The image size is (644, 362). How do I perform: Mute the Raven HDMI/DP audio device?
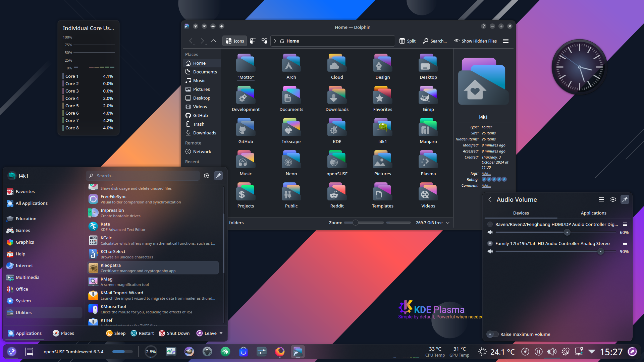click(x=490, y=232)
